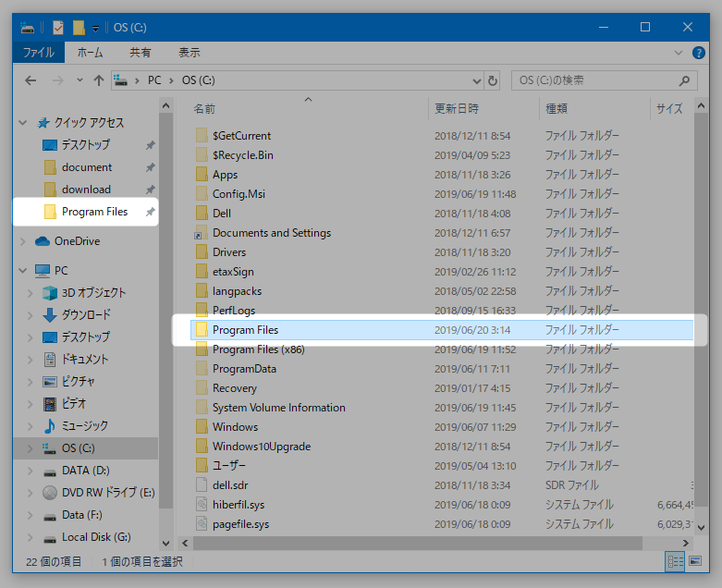Select the hiberfil.sys system file icon
Screen dimensions: 722x588
click(x=202, y=505)
